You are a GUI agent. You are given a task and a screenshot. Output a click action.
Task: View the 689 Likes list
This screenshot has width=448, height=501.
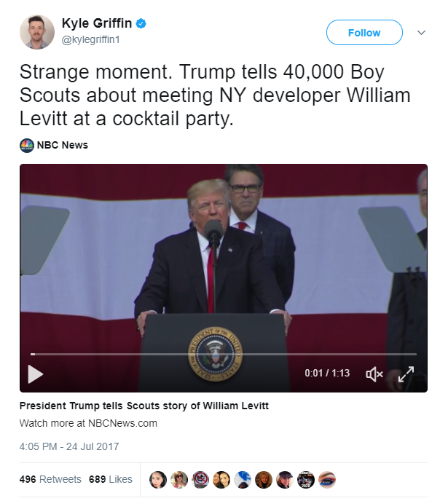(x=111, y=479)
